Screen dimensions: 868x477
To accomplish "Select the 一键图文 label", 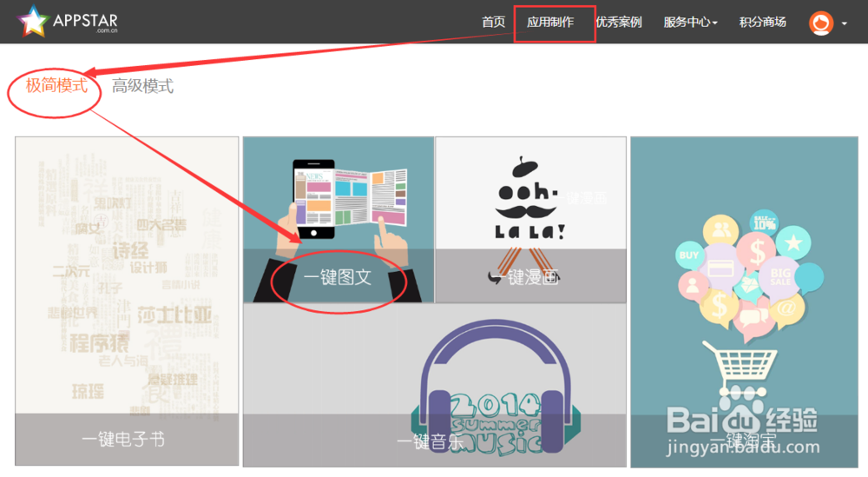I will 338,277.
